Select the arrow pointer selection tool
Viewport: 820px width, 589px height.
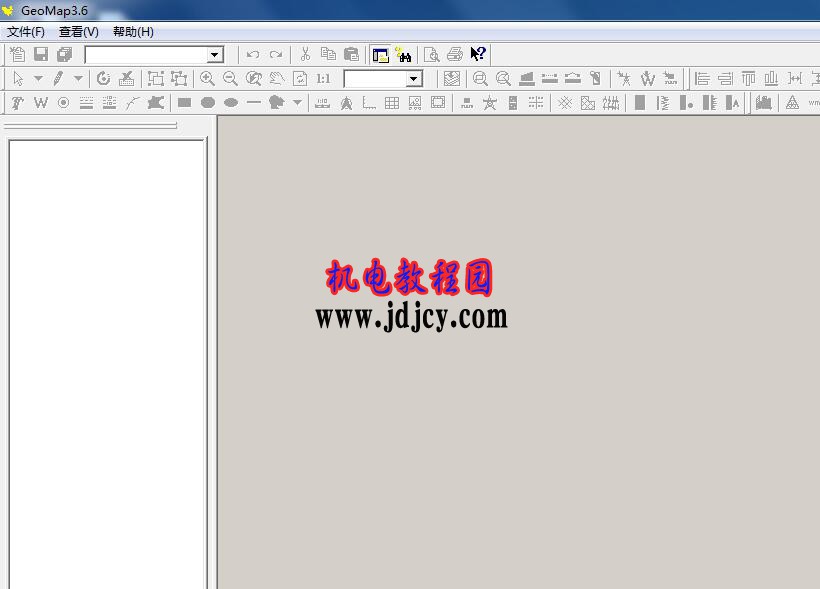coord(18,78)
